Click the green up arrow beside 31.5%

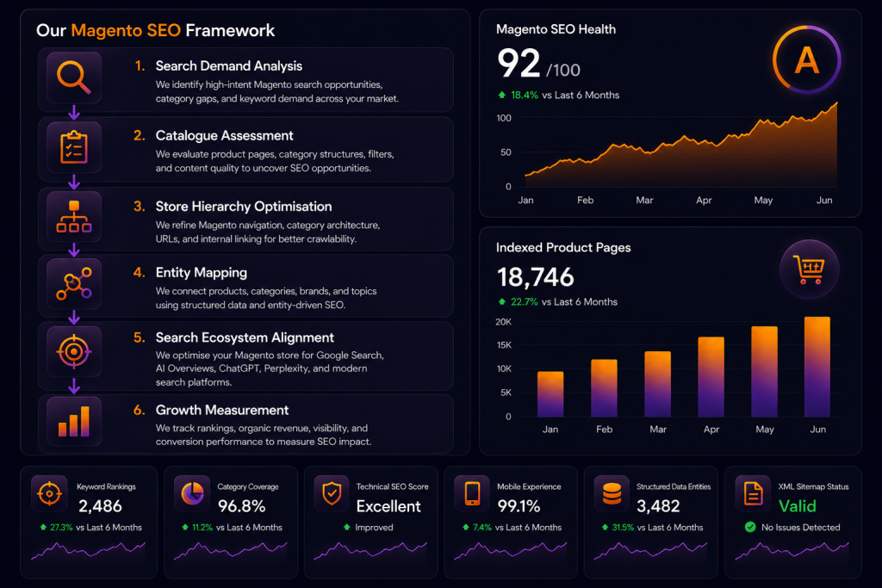[x=605, y=527]
